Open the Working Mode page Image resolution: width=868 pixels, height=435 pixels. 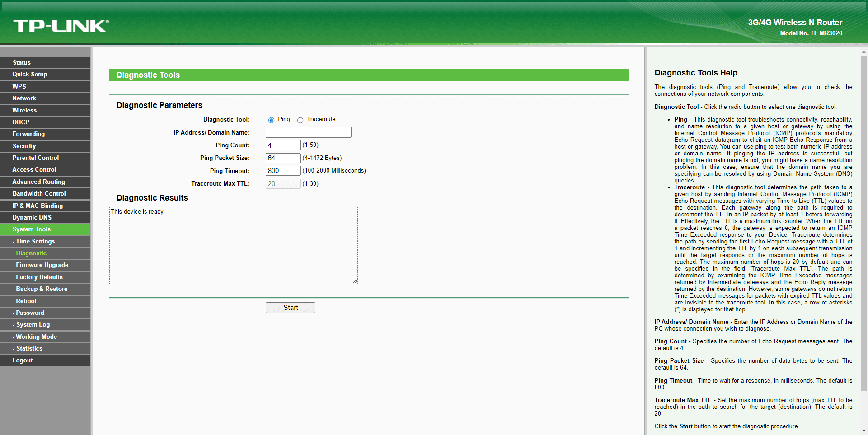tap(45, 337)
